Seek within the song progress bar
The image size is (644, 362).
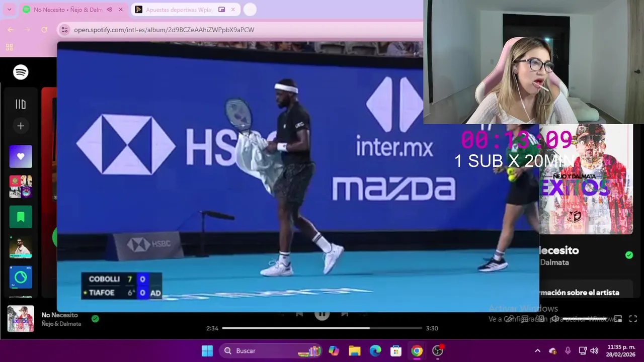click(322, 328)
